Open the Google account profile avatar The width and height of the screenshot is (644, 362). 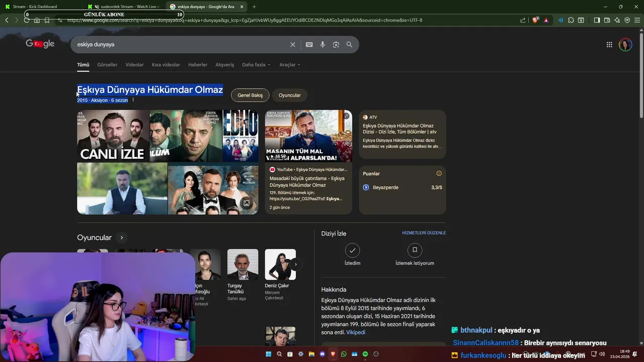pos(625,45)
